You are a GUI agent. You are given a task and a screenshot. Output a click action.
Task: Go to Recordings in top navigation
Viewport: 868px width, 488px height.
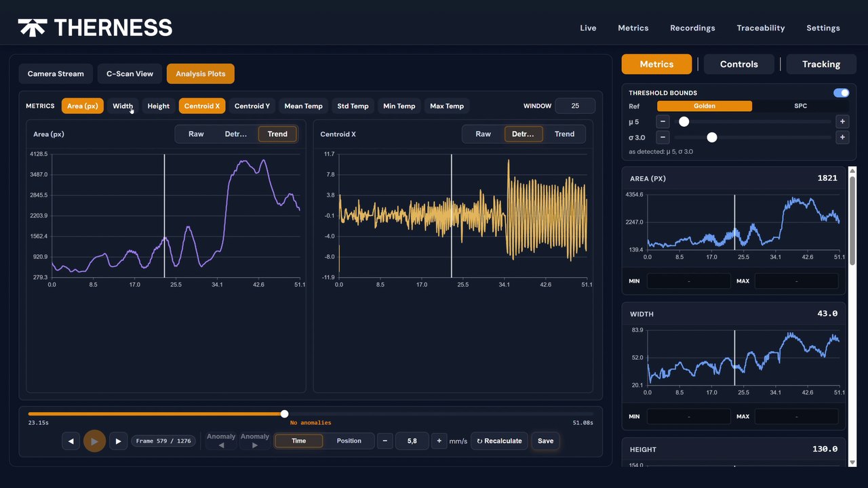pos(692,28)
